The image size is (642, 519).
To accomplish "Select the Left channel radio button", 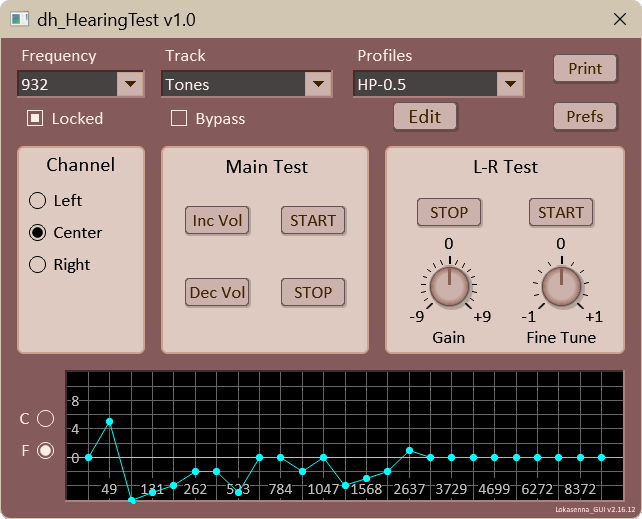I will point(37,201).
